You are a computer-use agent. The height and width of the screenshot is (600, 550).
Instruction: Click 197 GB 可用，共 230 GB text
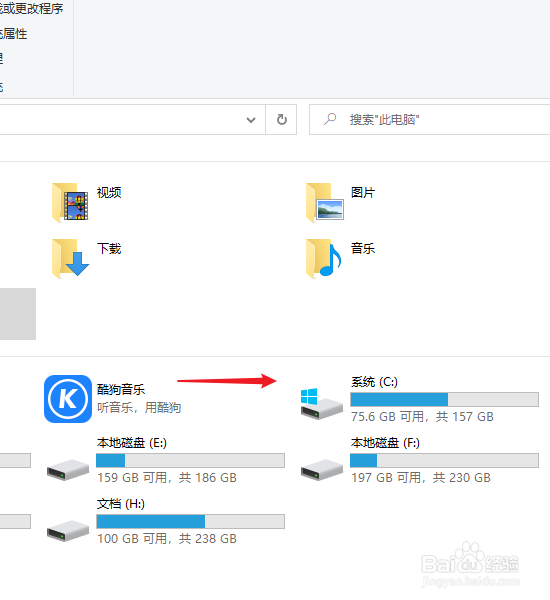click(421, 478)
